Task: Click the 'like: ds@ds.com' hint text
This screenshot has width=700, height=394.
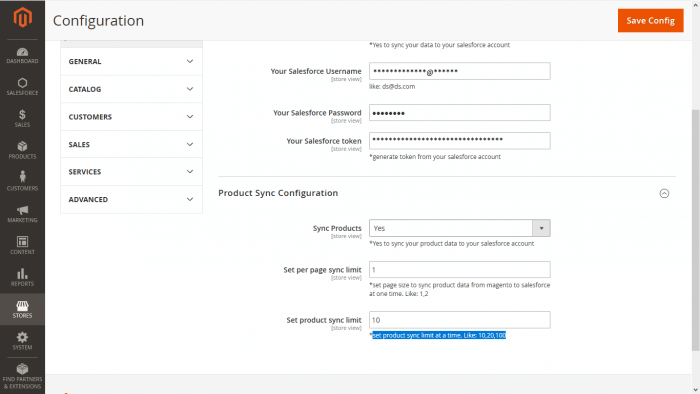Action: 392,87
